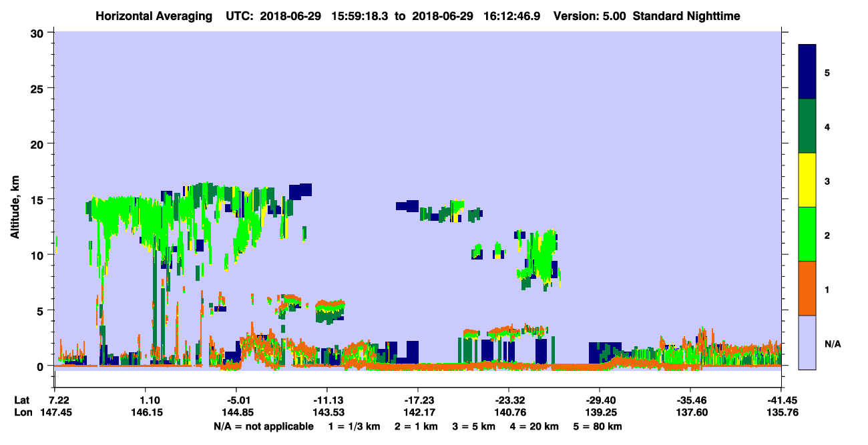868x445 pixels.
Task: Click the longitude value 142.17
Action: pyautogui.click(x=418, y=412)
